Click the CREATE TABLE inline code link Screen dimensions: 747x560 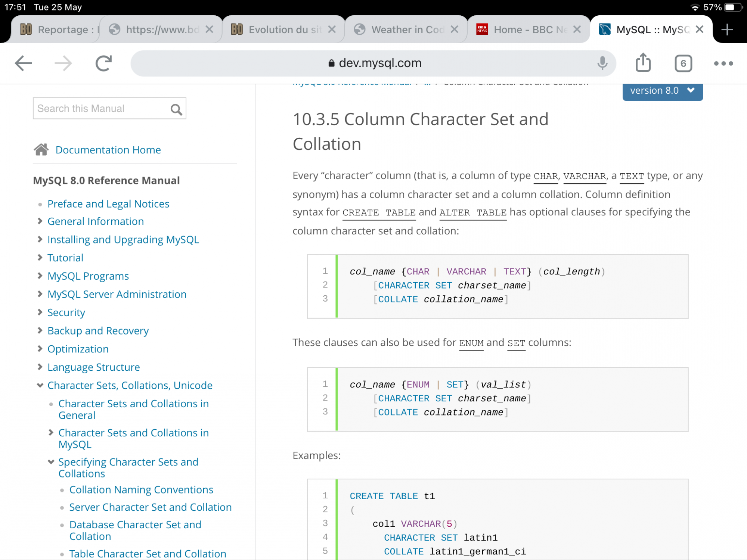[x=379, y=213]
